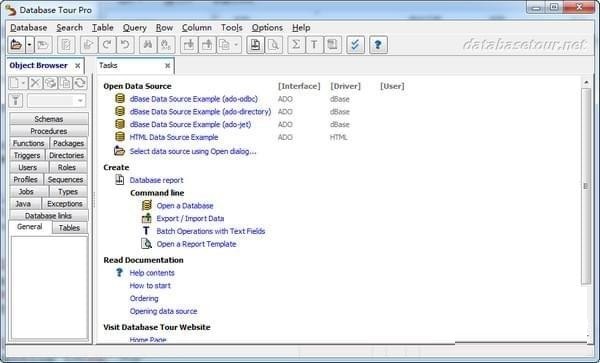Click the execute query play icon
The height and width of the screenshot is (363, 600).
click(x=88, y=45)
